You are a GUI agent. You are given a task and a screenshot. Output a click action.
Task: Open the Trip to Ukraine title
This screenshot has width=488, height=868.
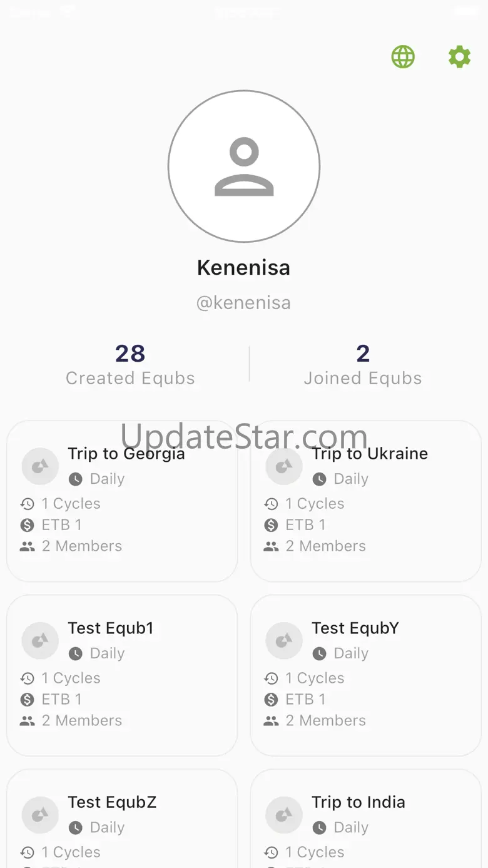(x=370, y=454)
